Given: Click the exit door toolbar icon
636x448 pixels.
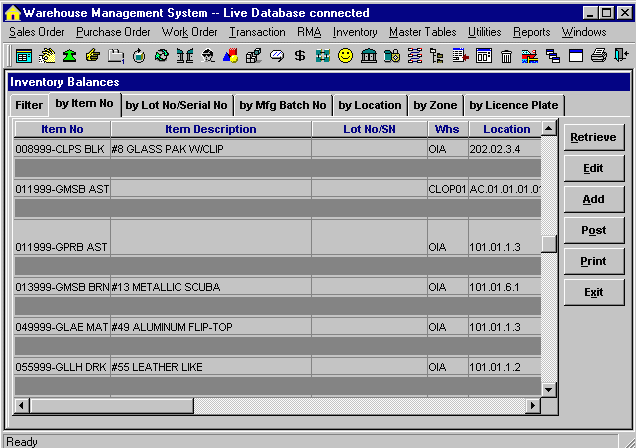Looking at the screenshot, I should [620, 56].
